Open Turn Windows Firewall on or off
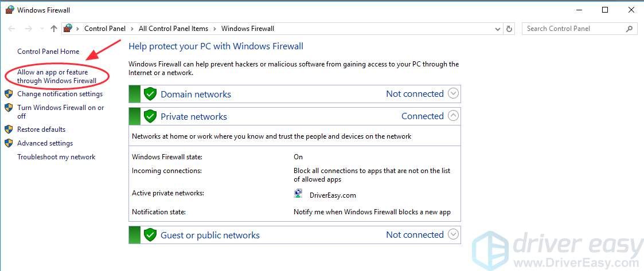 click(60, 111)
